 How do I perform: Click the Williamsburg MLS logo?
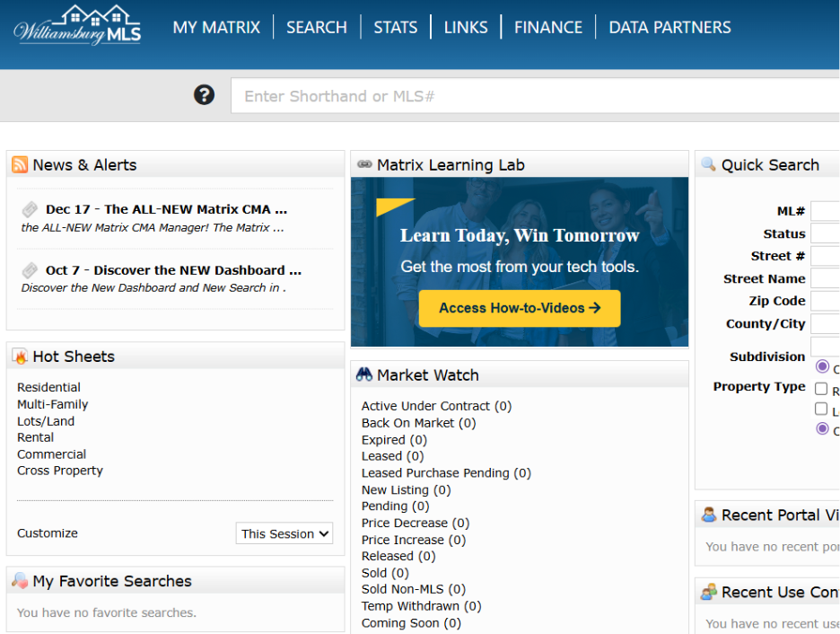click(77, 25)
